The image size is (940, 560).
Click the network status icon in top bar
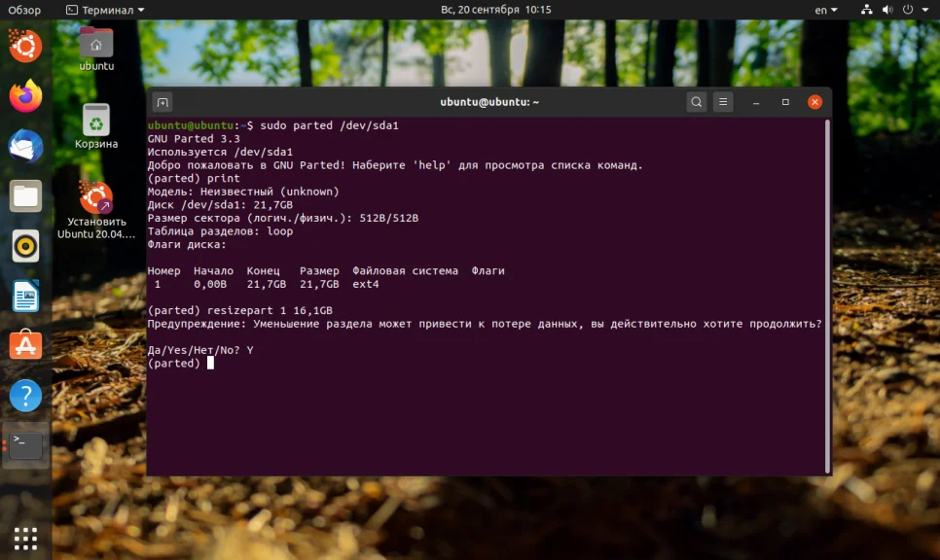tap(866, 10)
